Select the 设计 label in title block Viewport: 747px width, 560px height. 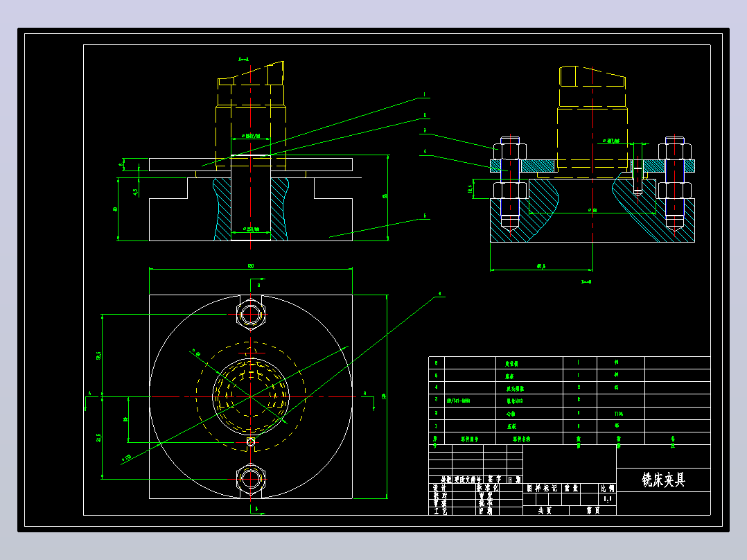coord(440,488)
